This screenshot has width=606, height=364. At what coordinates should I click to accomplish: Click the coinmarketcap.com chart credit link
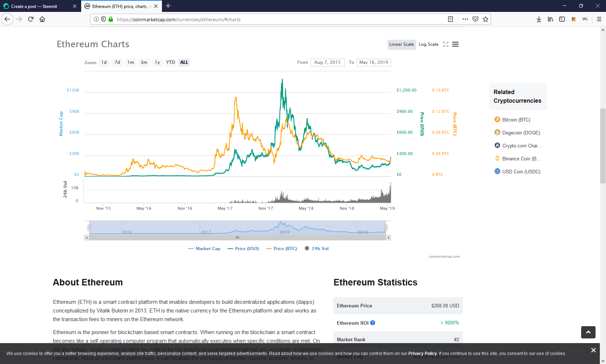(x=444, y=257)
